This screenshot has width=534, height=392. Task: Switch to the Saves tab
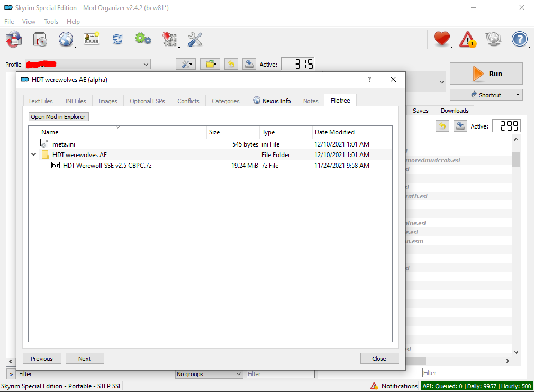coord(421,111)
